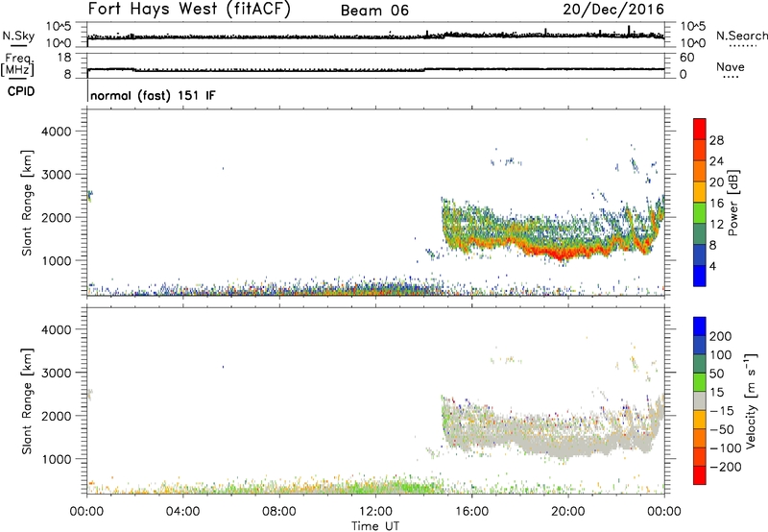The image size is (768, 532).
Task: Click the 'N.Search' legend label
Action: [741, 36]
